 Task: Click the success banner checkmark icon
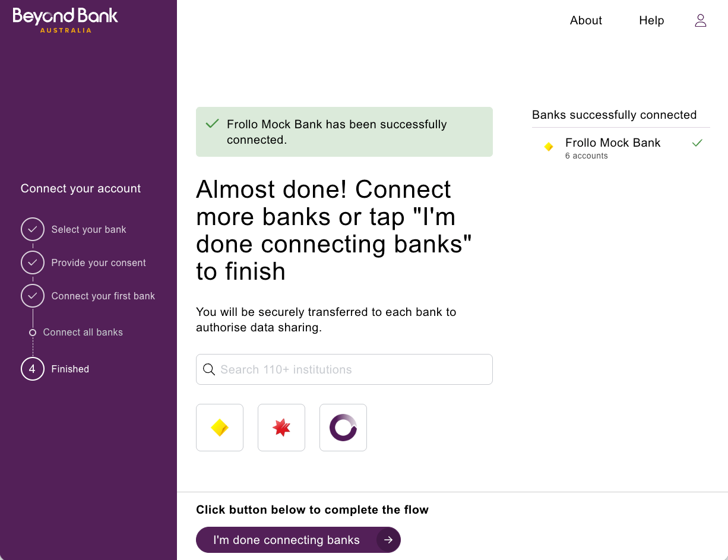(212, 124)
